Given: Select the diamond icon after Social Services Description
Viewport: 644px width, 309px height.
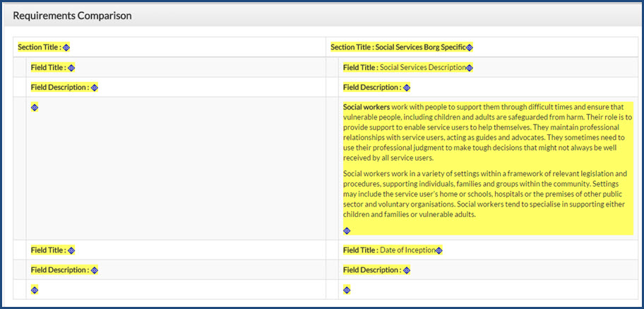Looking at the screenshot, I should coord(469,68).
